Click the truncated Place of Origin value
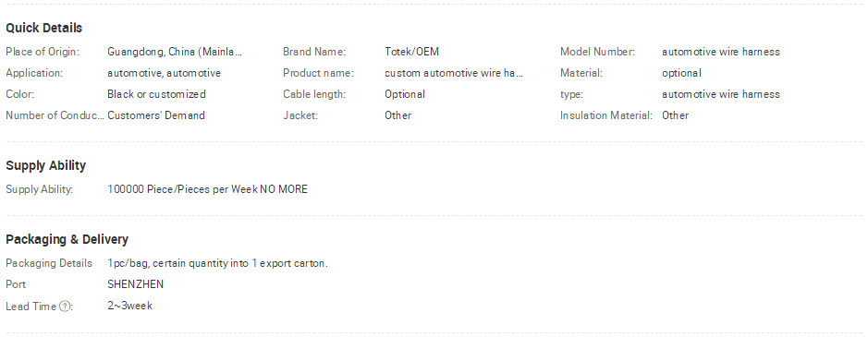This screenshot has height=337, width=868. [x=175, y=52]
